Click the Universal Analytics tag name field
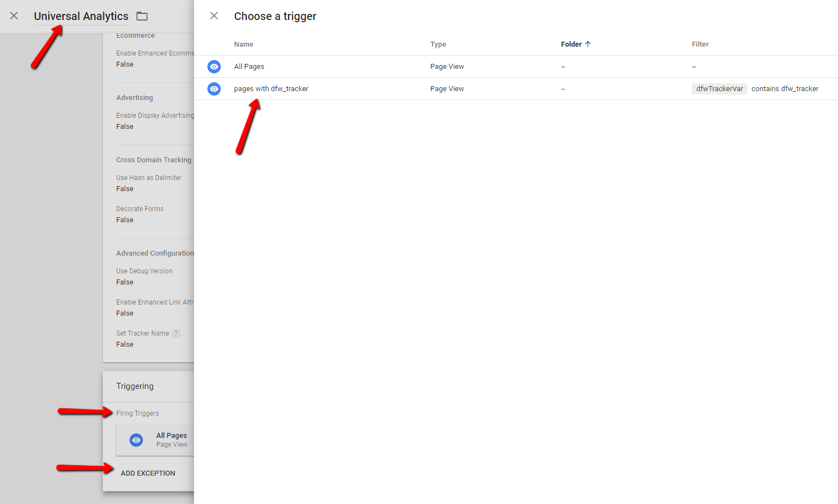838x504 pixels. click(x=81, y=16)
